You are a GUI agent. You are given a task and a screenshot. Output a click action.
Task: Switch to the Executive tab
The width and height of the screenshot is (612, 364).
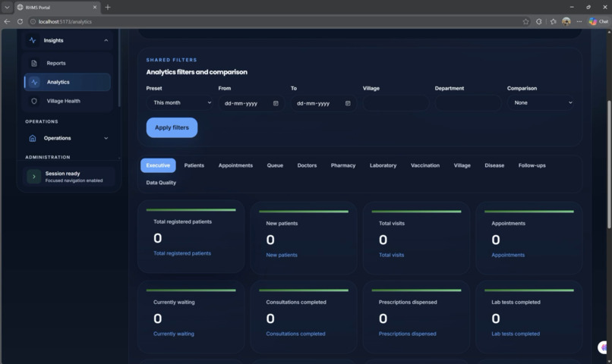coord(158,165)
